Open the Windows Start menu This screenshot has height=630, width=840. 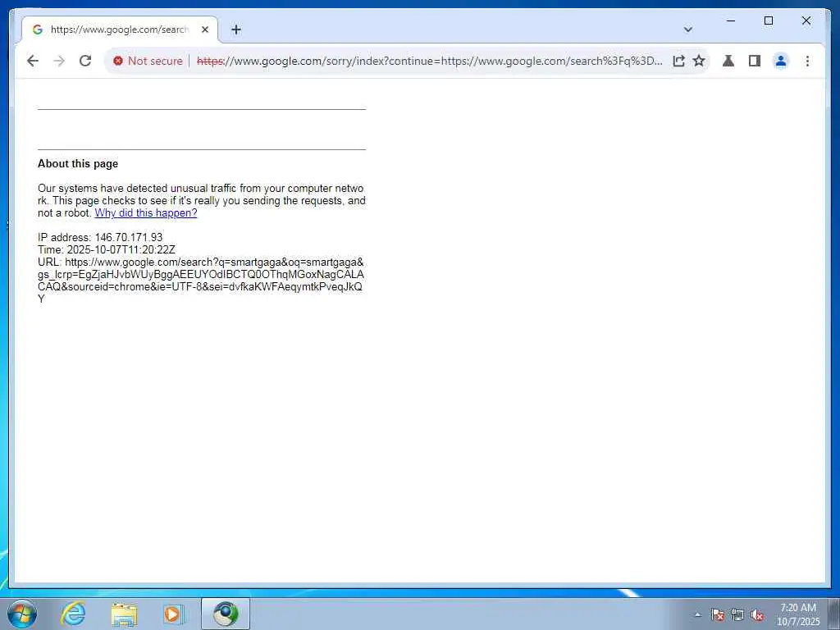point(22,614)
